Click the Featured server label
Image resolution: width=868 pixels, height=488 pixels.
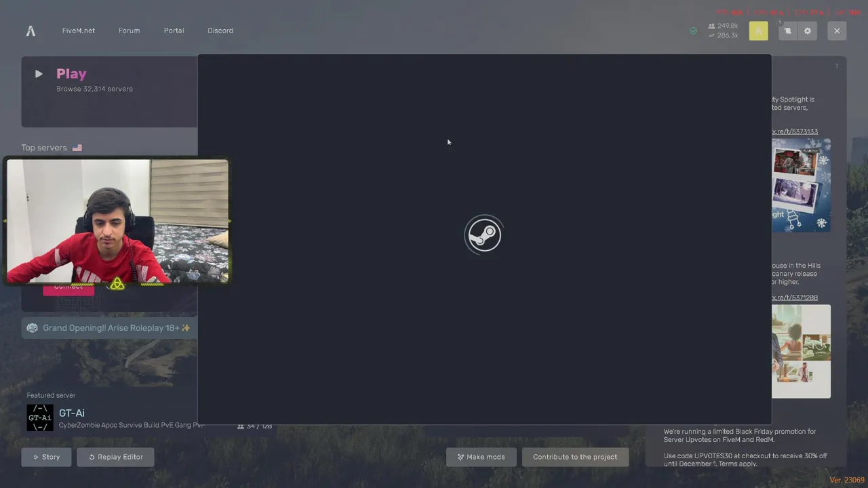[x=51, y=395]
